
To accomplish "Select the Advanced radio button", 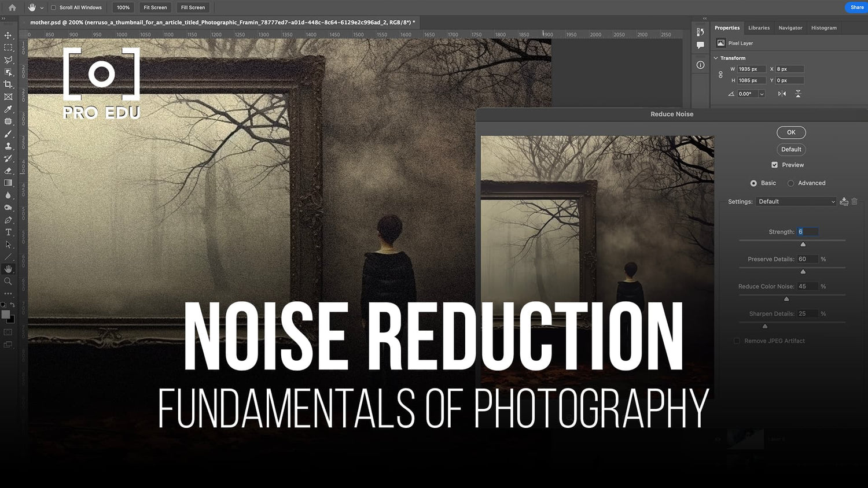I will 790,183.
